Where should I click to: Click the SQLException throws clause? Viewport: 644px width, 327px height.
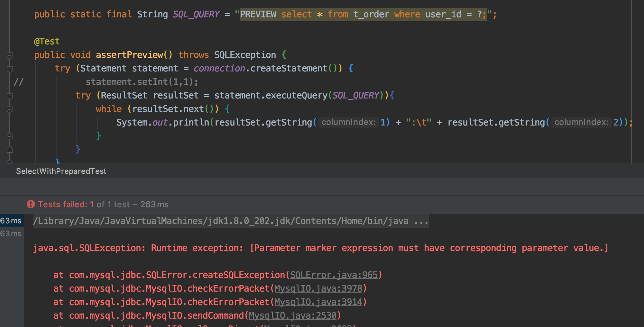pos(245,55)
